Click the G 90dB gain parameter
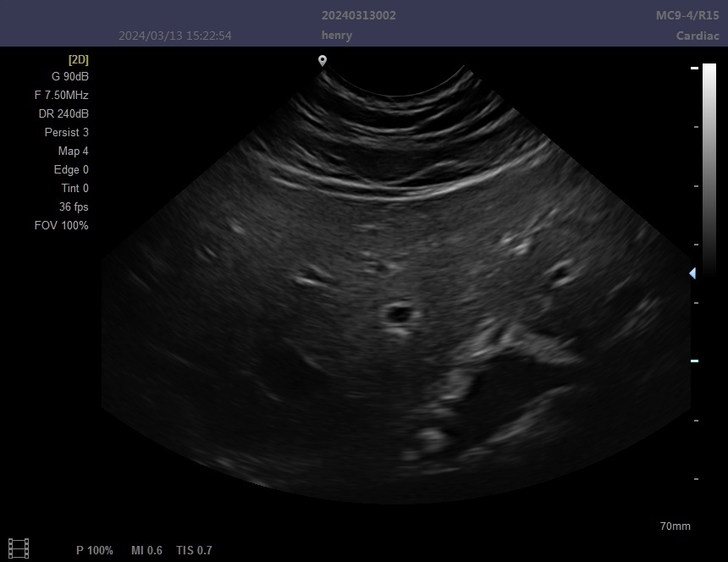Screen dimensions: 728x562 69,76
